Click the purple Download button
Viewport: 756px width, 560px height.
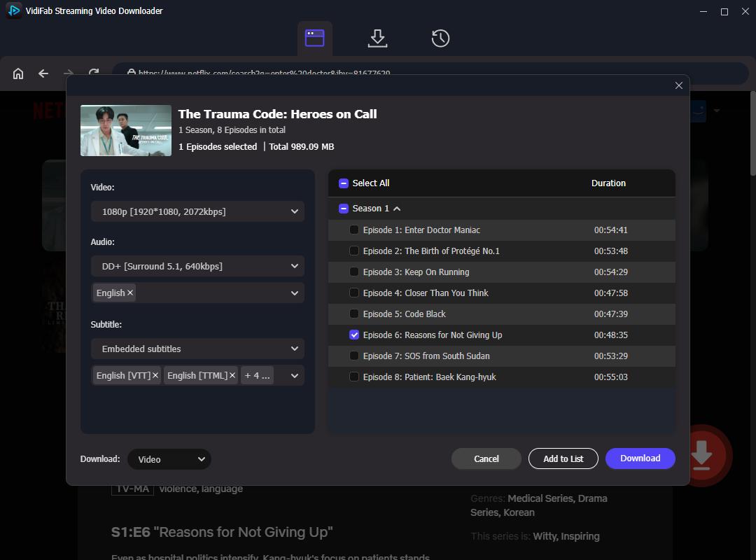(x=640, y=458)
